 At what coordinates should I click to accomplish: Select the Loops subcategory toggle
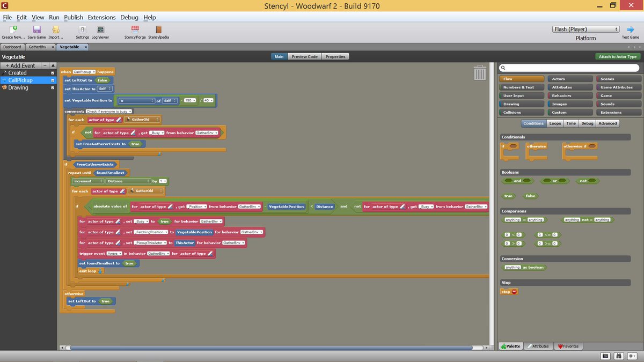[x=555, y=123]
